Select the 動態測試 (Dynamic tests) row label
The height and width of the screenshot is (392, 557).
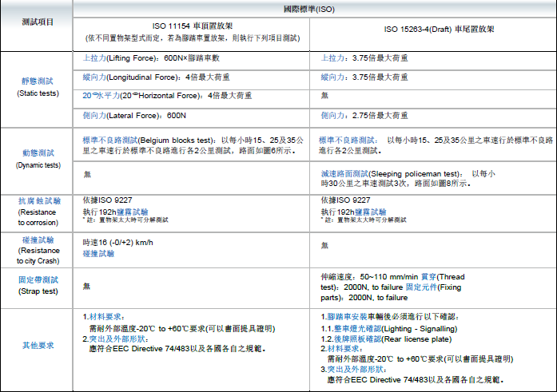click(x=37, y=157)
